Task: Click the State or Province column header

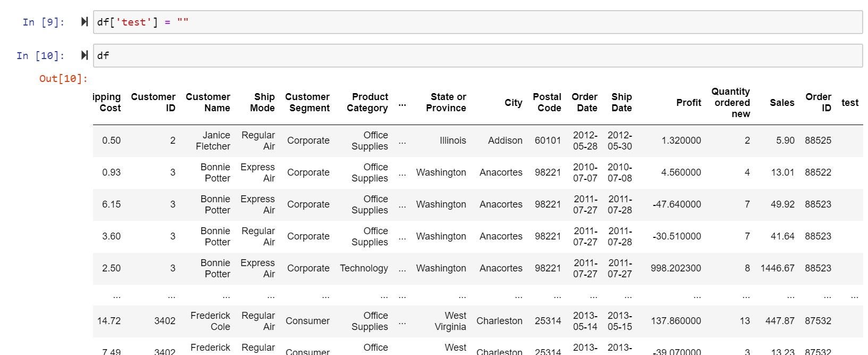Action: (x=446, y=102)
